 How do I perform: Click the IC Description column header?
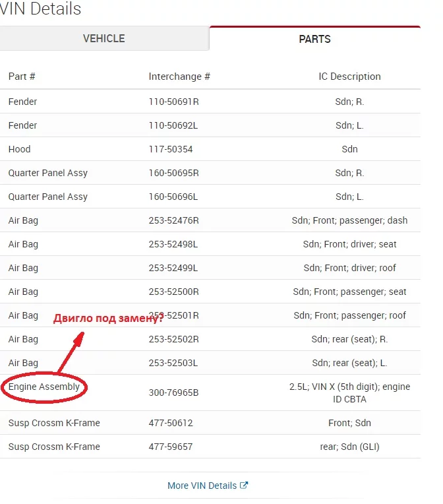(349, 77)
